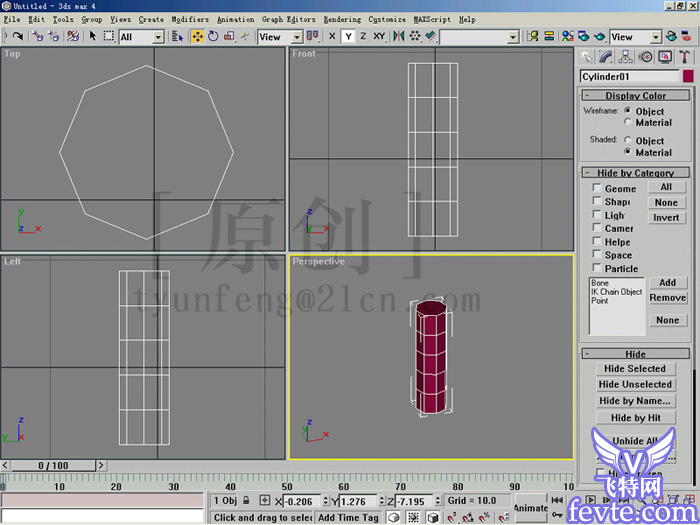
Task: Activate the Select and Rotate tool
Action: 213,36
